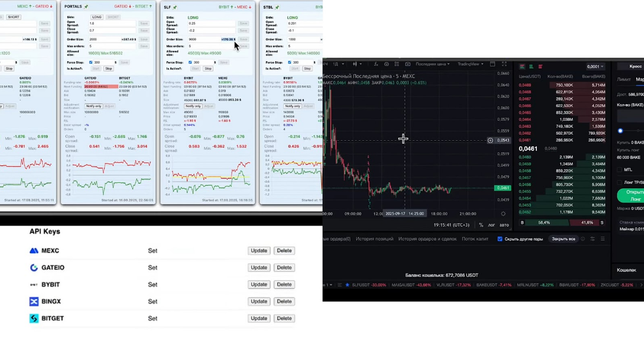Open list view icon in orders panel
Screen dimensions: 644x341
(603, 239)
